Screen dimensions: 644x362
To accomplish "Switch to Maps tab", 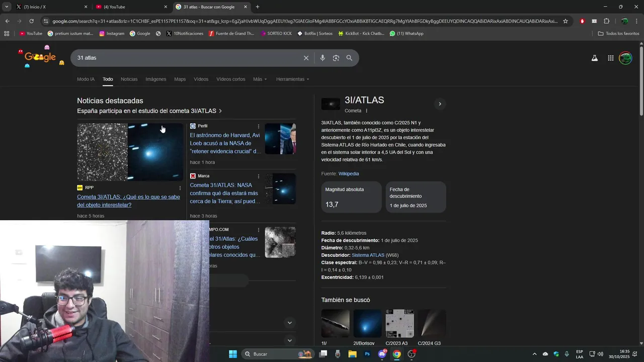I will tap(180, 79).
